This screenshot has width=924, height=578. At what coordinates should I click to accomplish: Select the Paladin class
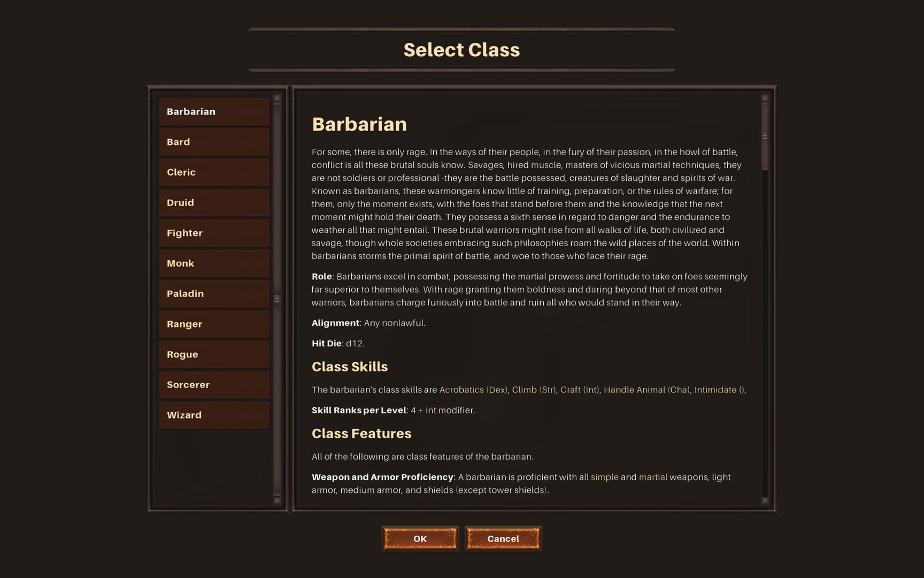(213, 293)
